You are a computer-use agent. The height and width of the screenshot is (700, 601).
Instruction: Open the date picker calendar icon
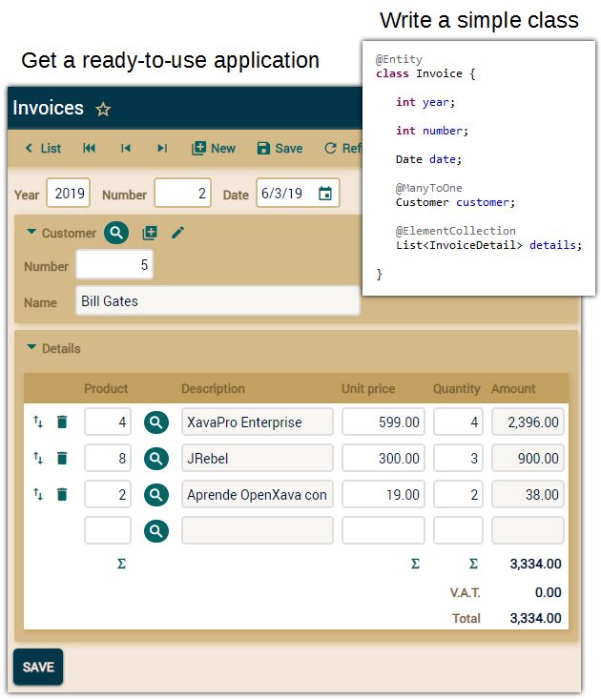point(325,194)
